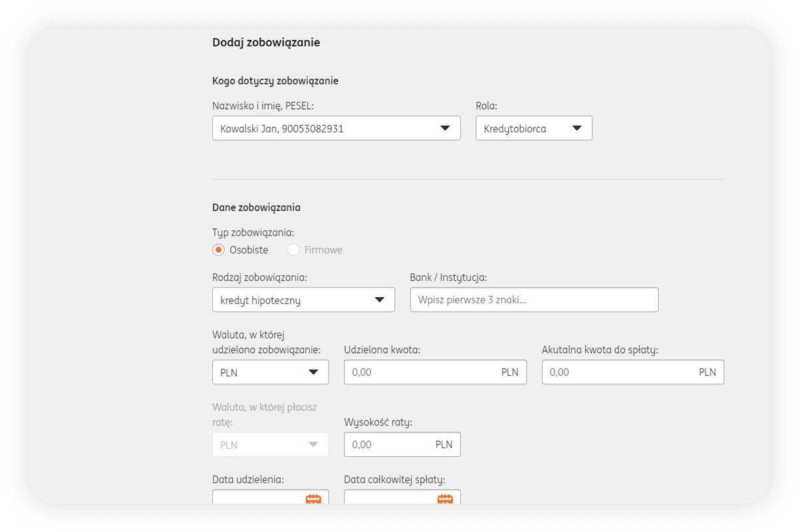Open the Kredytobiorca role selector

525,128
